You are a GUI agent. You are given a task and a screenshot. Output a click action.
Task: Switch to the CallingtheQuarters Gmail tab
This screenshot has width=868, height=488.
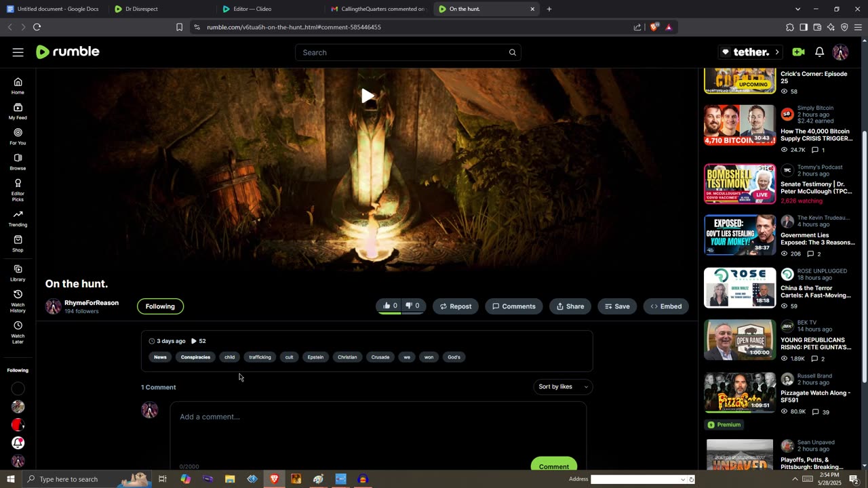378,9
